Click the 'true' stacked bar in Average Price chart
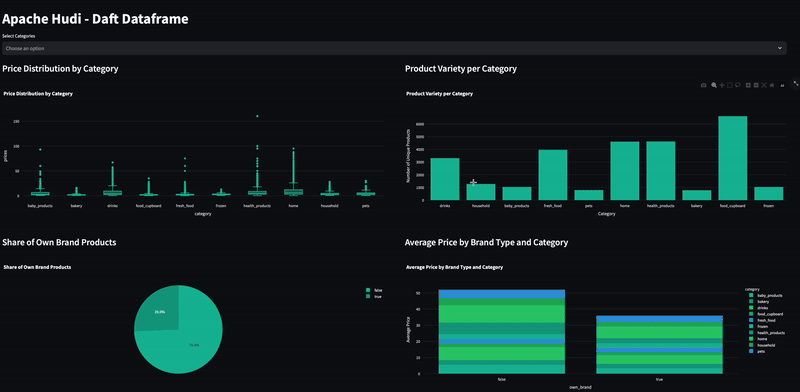The width and height of the screenshot is (800, 392). click(660, 345)
